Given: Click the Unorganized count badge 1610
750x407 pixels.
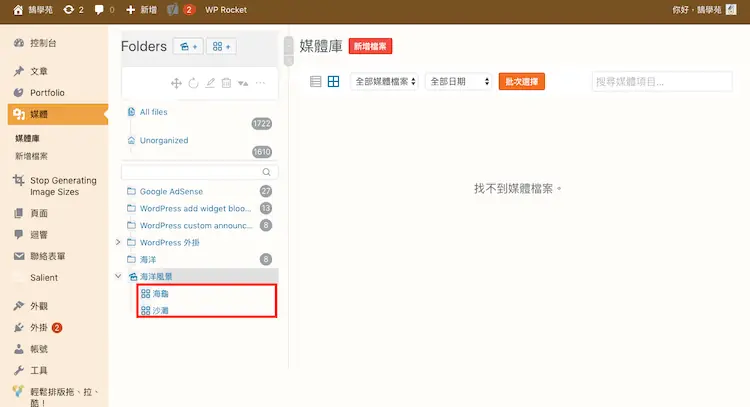Looking at the screenshot, I should click(262, 152).
